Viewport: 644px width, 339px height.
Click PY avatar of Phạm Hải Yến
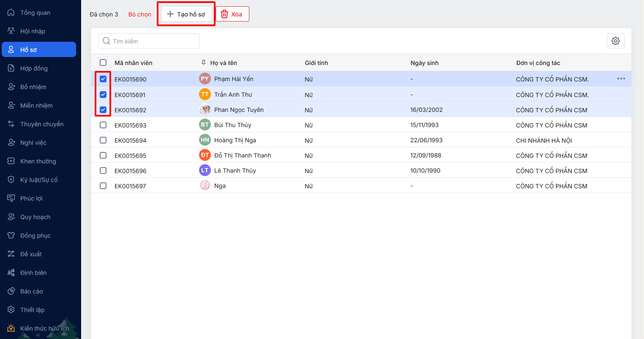(205, 79)
